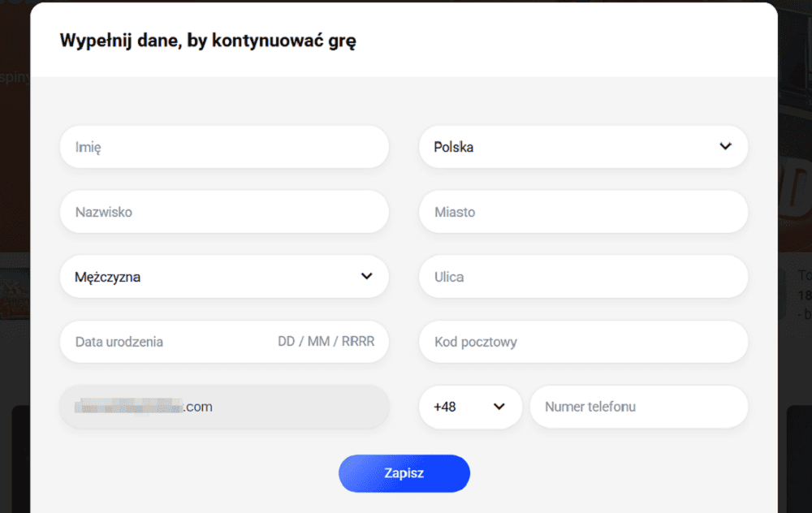Viewport: 812px width, 513px height.
Task: Click the chevron arrow next to +48
Action: coord(499,407)
